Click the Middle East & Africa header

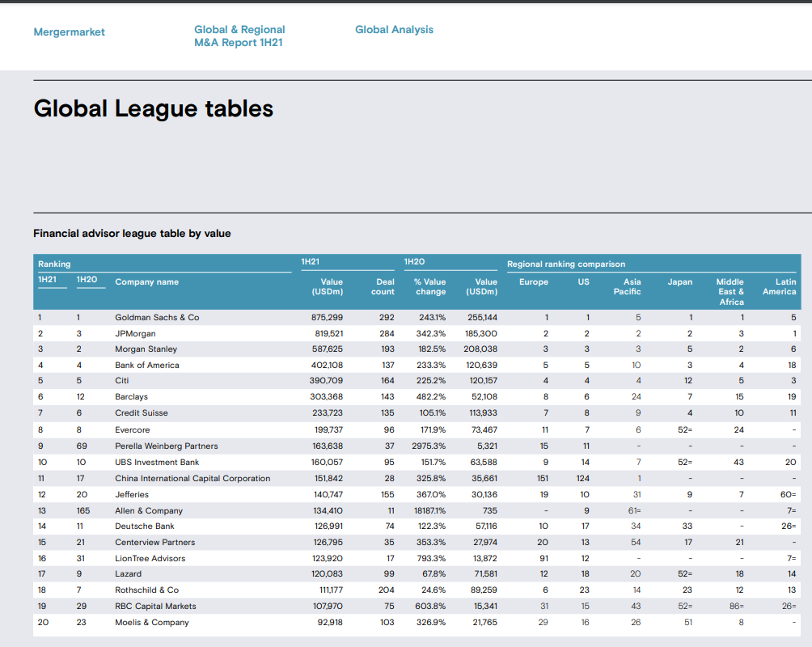tap(730, 291)
